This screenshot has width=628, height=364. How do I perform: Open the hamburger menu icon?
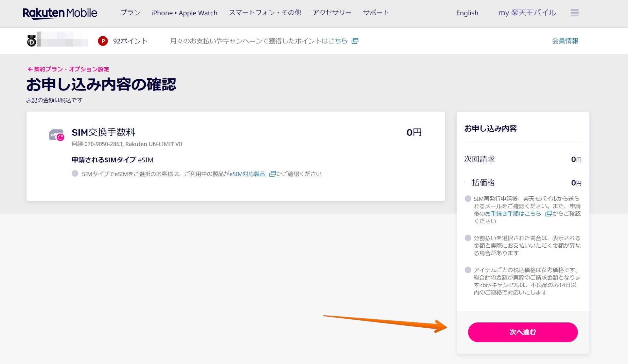[x=574, y=13]
